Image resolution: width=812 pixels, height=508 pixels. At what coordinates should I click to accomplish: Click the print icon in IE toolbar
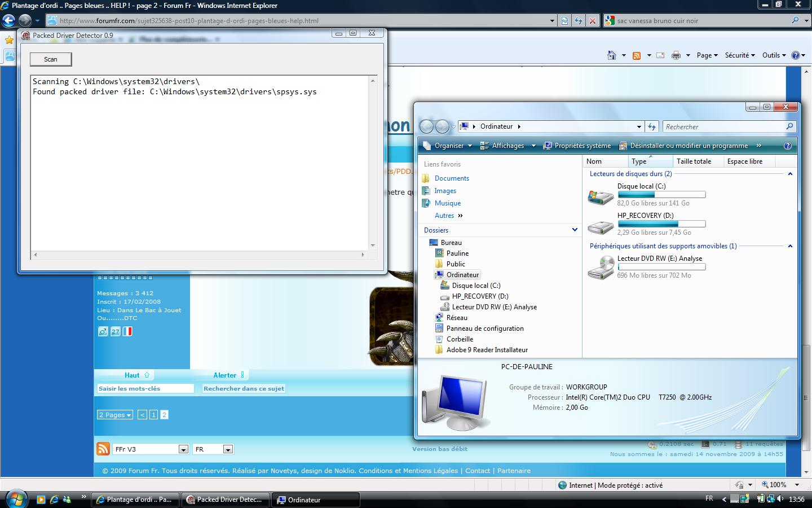tap(676, 55)
